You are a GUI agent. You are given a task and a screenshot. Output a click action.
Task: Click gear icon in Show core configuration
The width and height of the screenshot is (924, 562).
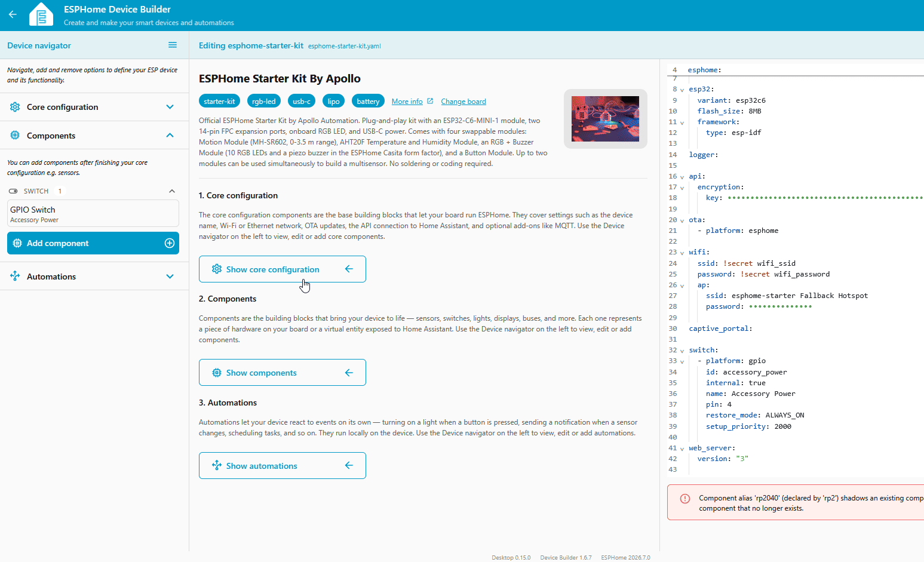[217, 269]
